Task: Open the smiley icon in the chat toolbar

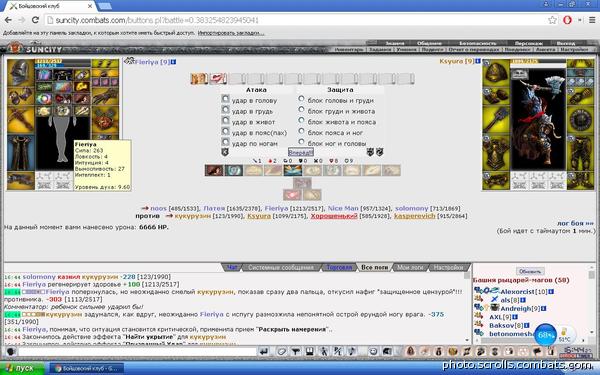Action: click(373, 351)
